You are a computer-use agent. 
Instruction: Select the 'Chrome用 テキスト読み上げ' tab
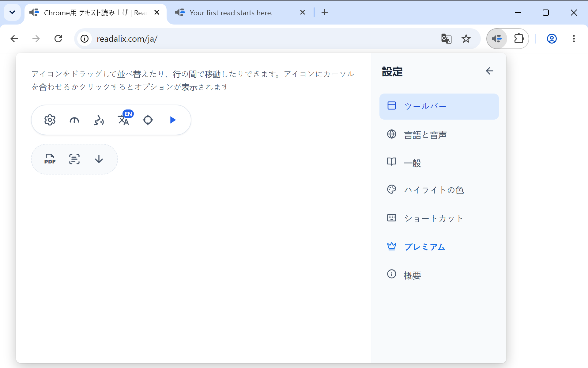95,13
